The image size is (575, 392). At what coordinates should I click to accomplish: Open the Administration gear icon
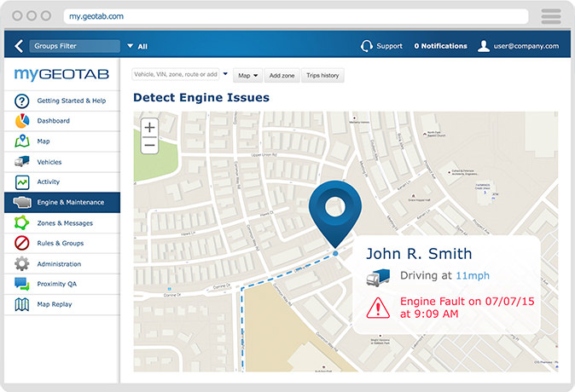(x=22, y=264)
